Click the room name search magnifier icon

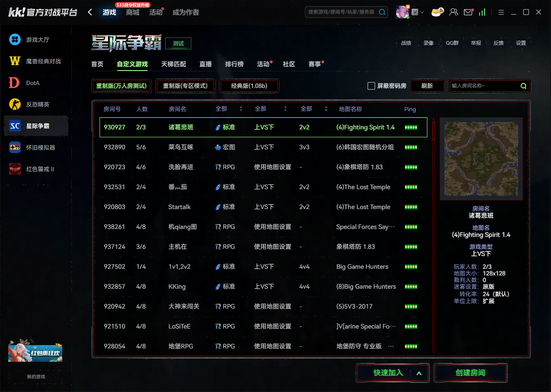click(x=524, y=86)
